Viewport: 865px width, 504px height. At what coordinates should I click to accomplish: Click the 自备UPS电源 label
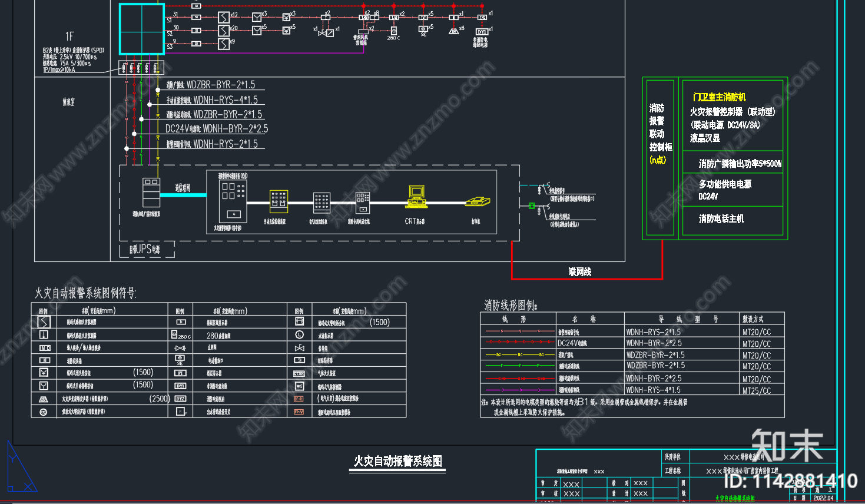click(x=144, y=249)
